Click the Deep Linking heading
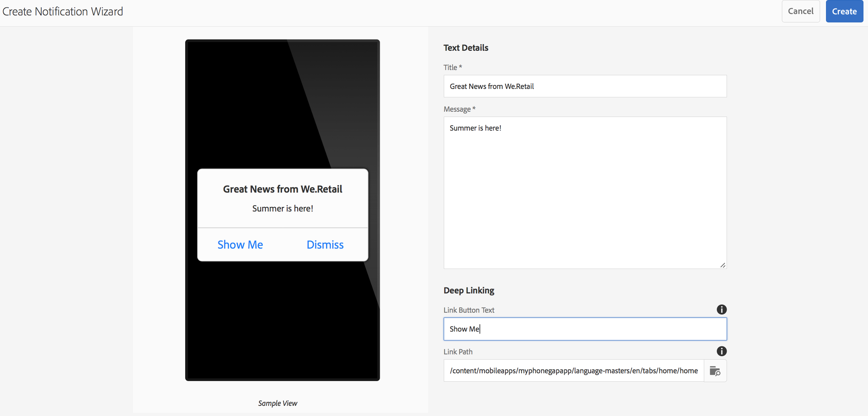The width and height of the screenshot is (868, 416). (x=469, y=290)
